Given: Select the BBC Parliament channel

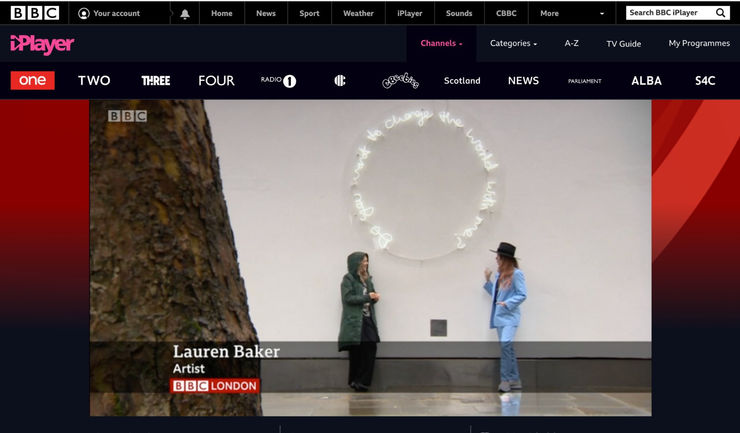Looking at the screenshot, I should [585, 81].
